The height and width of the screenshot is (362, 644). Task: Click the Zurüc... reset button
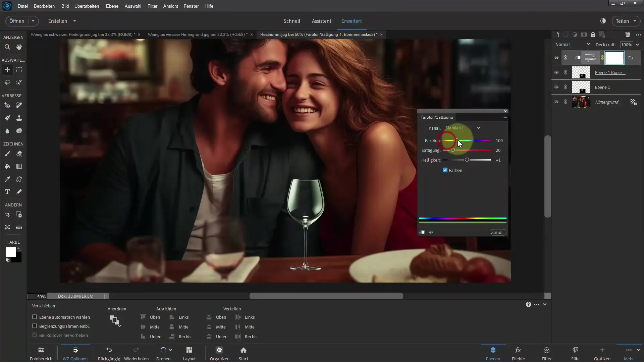(x=498, y=232)
